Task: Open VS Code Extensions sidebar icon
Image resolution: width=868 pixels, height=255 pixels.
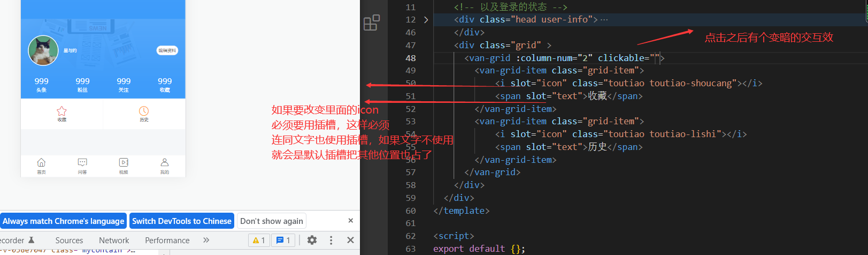Action: pyautogui.click(x=372, y=22)
